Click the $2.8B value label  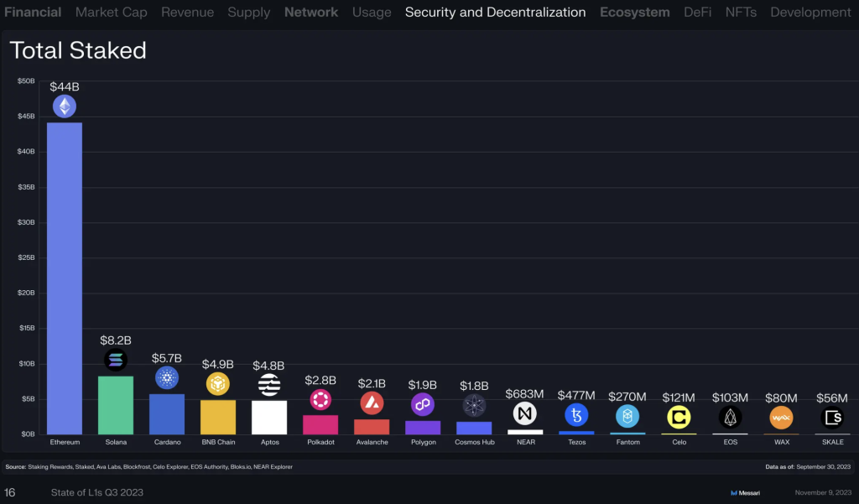tap(320, 380)
